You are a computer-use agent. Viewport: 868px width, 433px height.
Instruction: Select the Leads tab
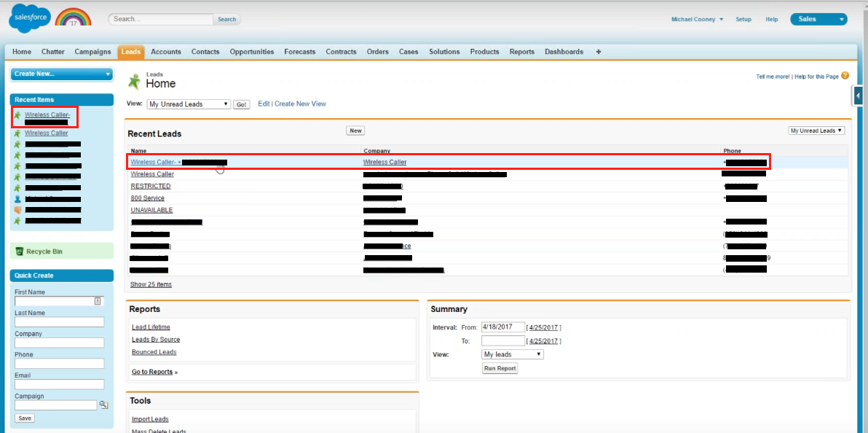click(130, 52)
